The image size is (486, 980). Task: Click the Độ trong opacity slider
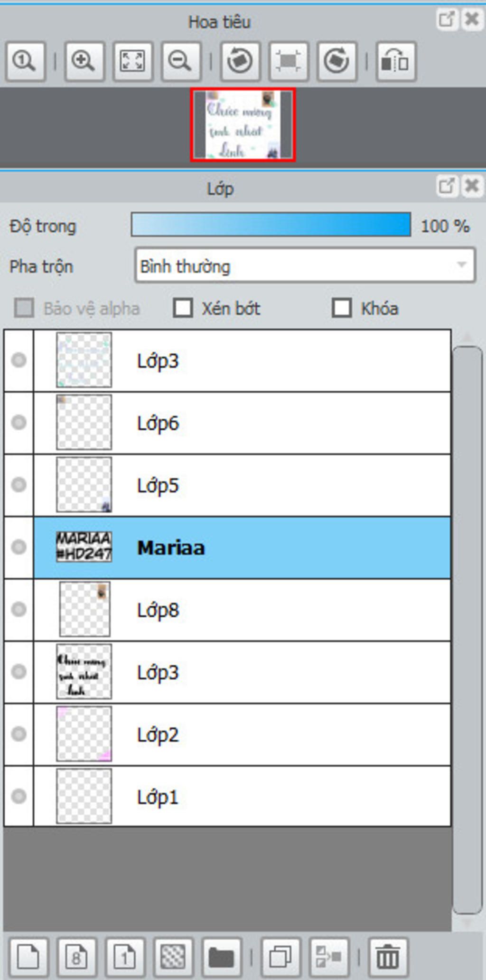point(271,225)
